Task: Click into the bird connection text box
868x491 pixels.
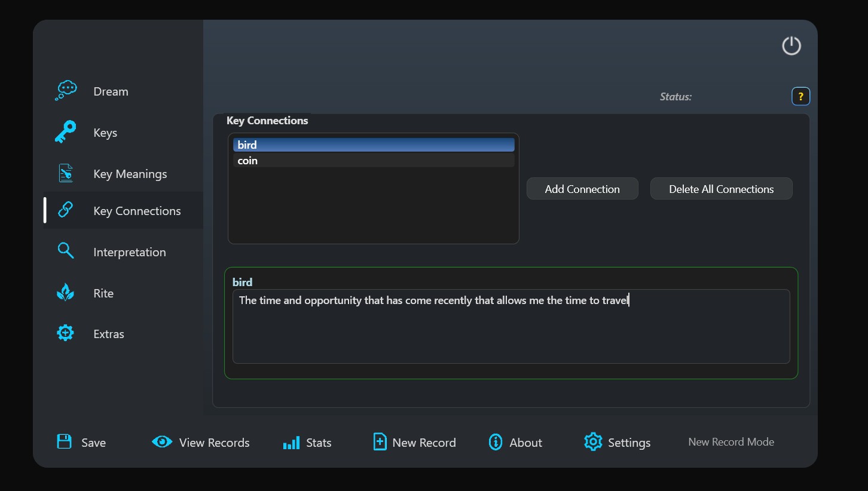Action: 511,327
